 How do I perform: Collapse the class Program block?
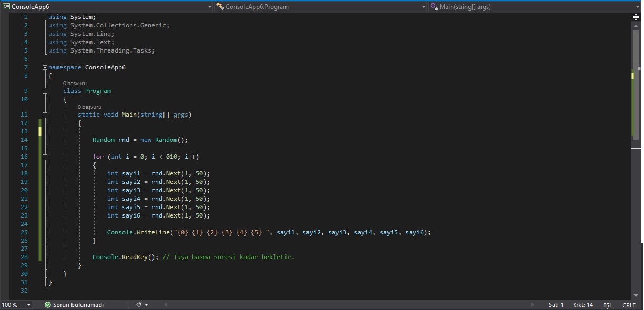pos(45,91)
